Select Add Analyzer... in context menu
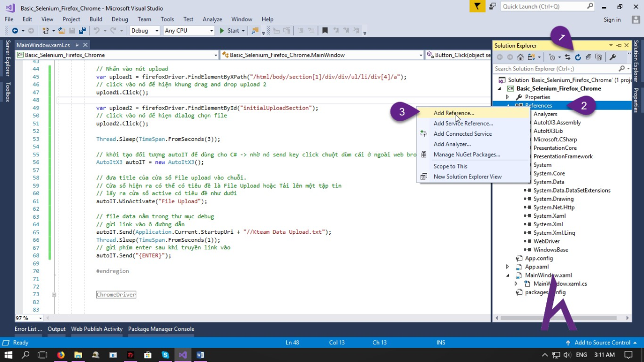Viewport: 644px width, 362px height. [x=473, y=144]
